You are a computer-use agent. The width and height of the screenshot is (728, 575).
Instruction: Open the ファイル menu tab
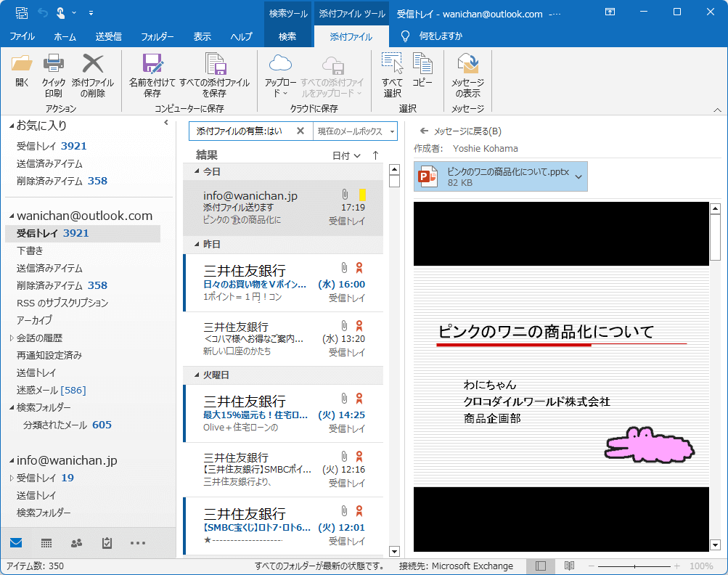click(22, 36)
